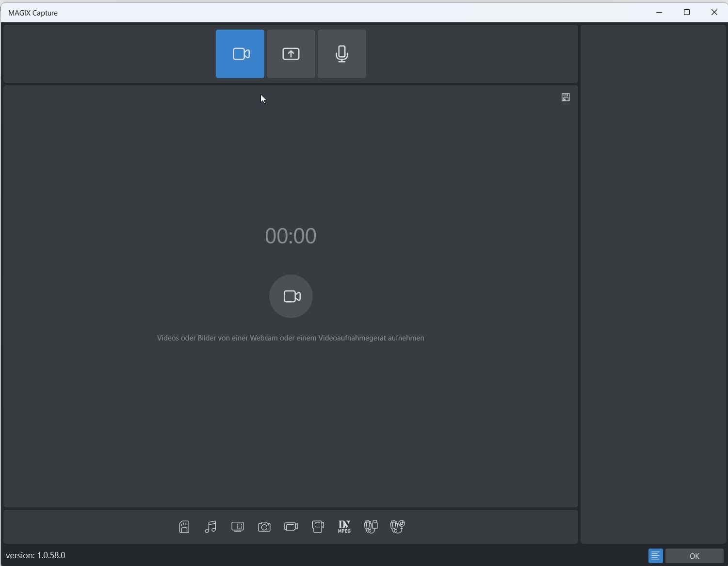Click the analog cables to disc icon
The height and width of the screenshot is (566, 728).
[398, 527]
